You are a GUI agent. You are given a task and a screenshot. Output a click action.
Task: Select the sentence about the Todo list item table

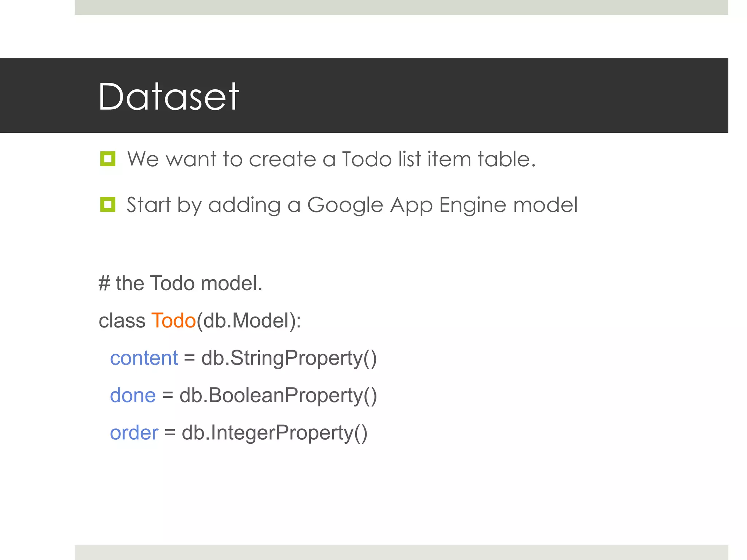pyautogui.click(x=331, y=159)
